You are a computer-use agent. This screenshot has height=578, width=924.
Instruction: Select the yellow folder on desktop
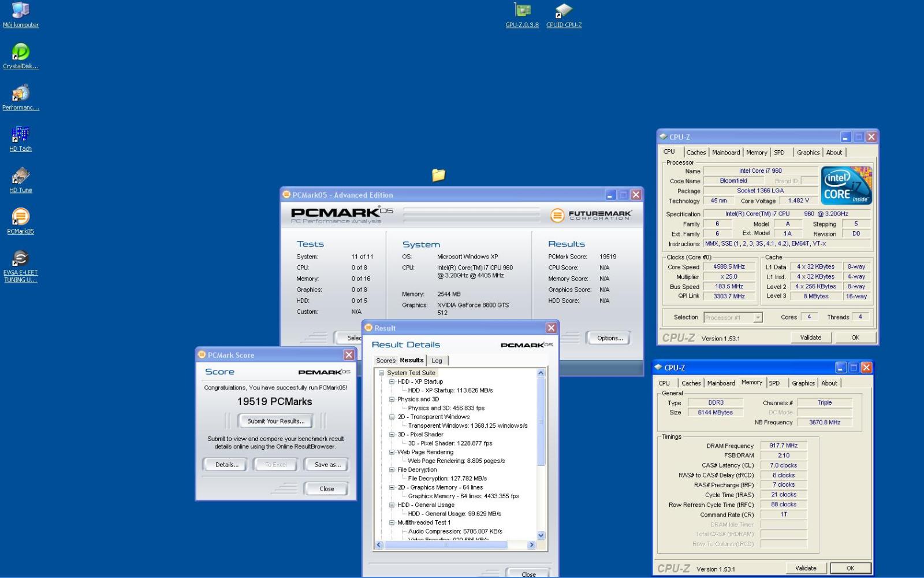pyautogui.click(x=438, y=175)
